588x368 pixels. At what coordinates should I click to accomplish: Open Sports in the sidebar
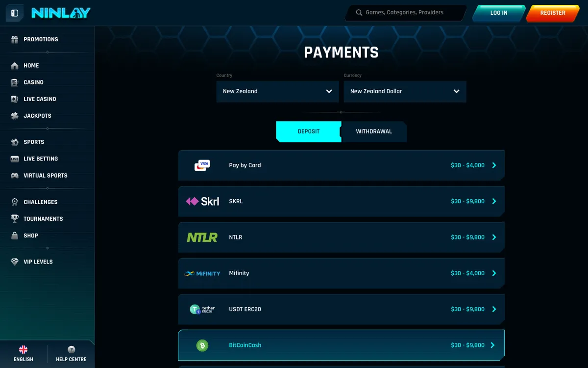tap(34, 142)
